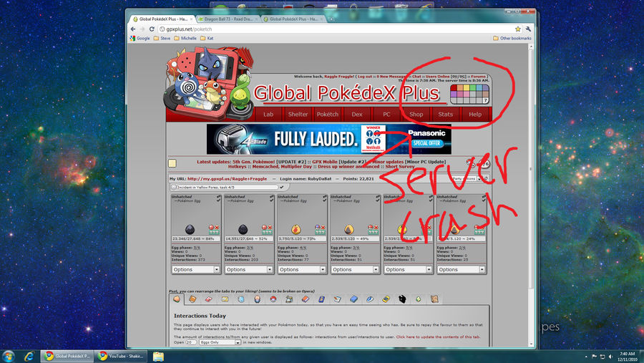Open Options dropdown on the 373-interactions egg
The width and height of the screenshot is (644, 363).
pyautogui.click(x=196, y=270)
